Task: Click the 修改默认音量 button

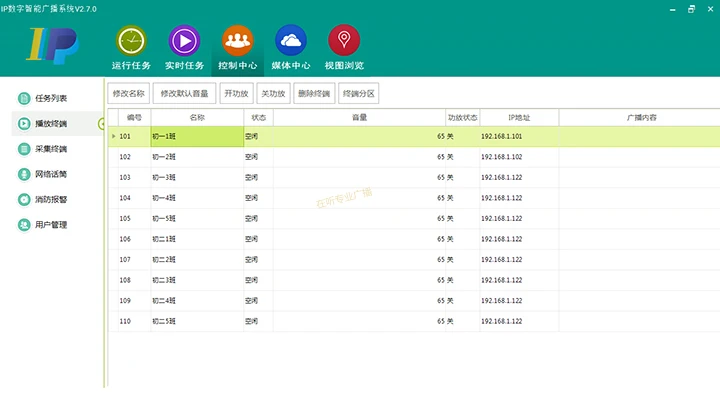Action: click(x=185, y=93)
